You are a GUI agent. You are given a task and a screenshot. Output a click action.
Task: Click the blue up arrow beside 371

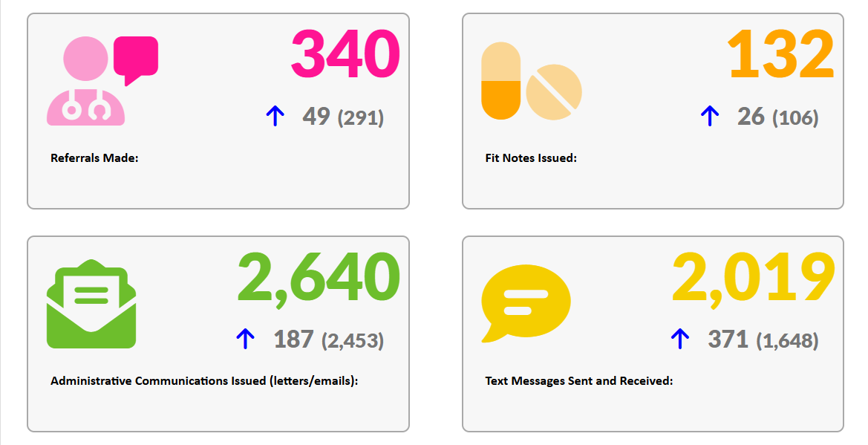pos(680,340)
